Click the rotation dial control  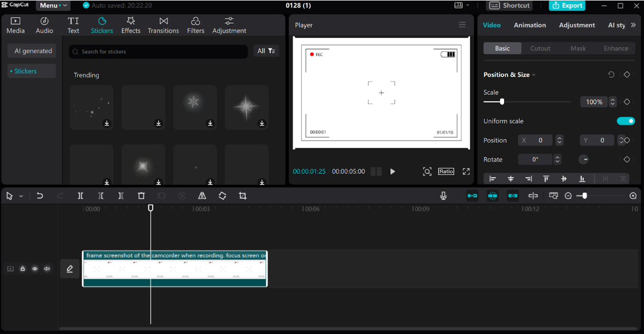pyautogui.click(x=584, y=159)
